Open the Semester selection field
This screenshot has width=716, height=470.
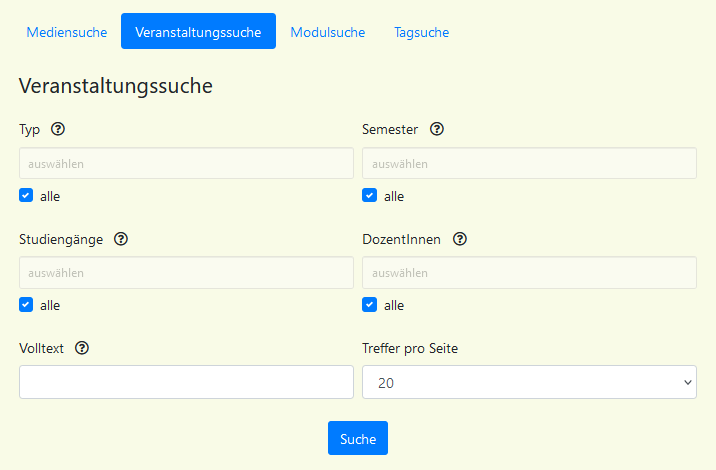click(x=529, y=163)
